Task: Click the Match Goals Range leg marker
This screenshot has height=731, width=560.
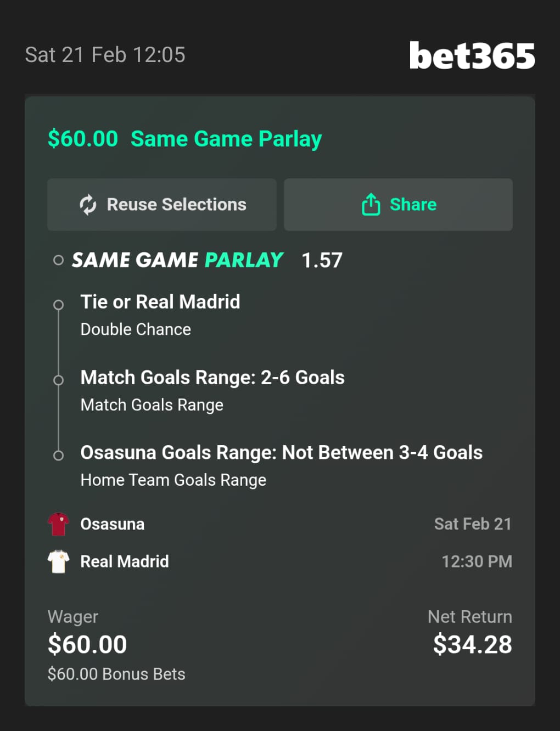Action: tap(58, 380)
